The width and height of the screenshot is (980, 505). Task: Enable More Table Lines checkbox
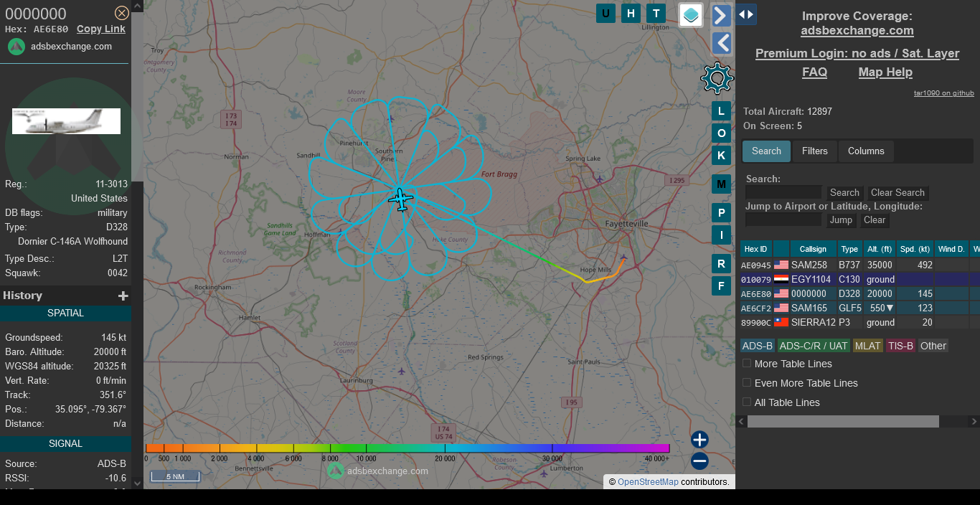(x=747, y=363)
